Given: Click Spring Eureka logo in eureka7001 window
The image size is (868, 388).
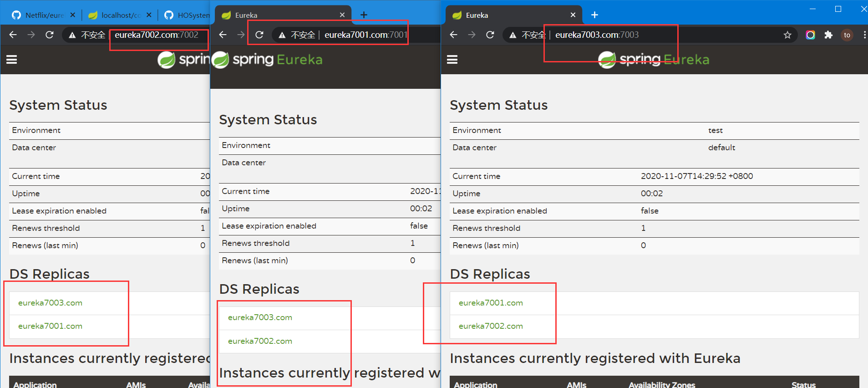Looking at the screenshot, I should 267,60.
